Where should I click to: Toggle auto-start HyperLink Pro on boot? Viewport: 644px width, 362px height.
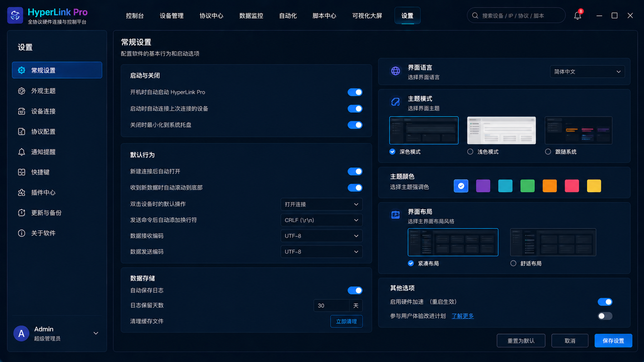pyautogui.click(x=355, y=92)
